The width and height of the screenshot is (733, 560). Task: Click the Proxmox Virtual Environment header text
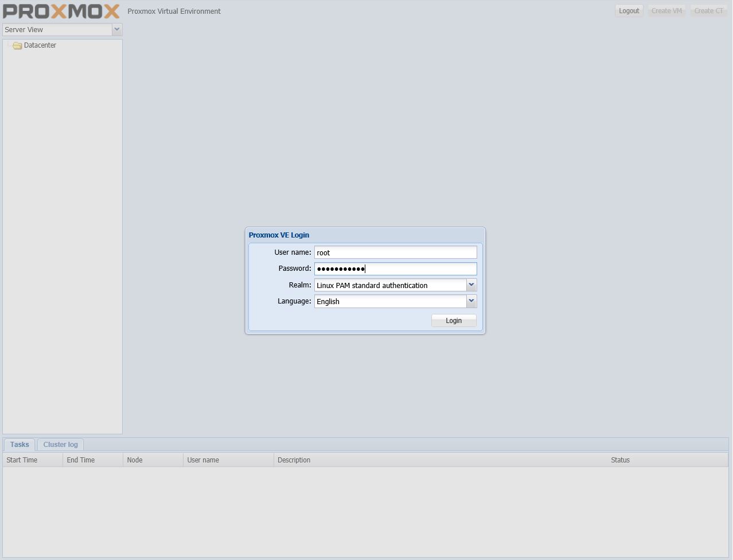click(174, 11)
